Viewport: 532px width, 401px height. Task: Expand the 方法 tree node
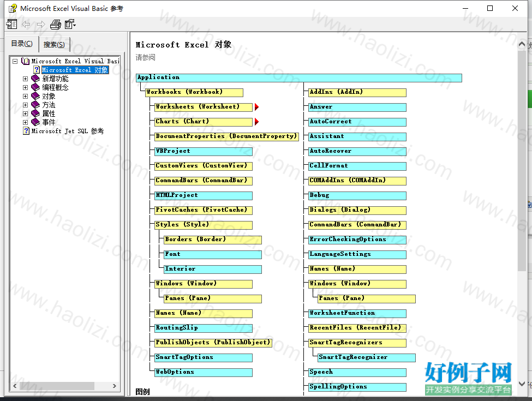click(x=25, y=105)
